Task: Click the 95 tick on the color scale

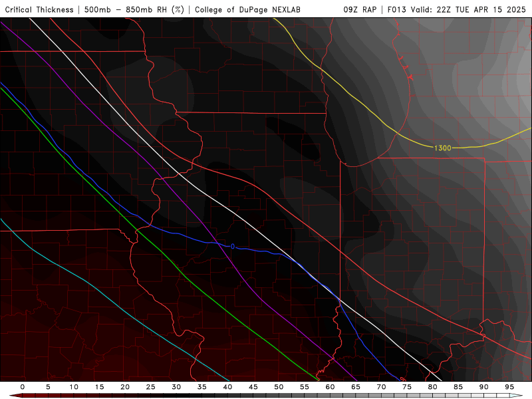Action: click(509, 387)
